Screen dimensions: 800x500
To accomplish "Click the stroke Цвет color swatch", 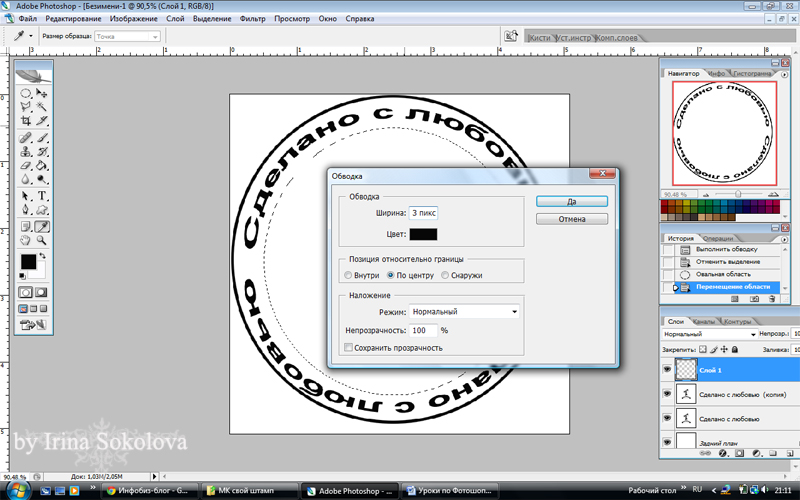I will click(x=423, y=234).
